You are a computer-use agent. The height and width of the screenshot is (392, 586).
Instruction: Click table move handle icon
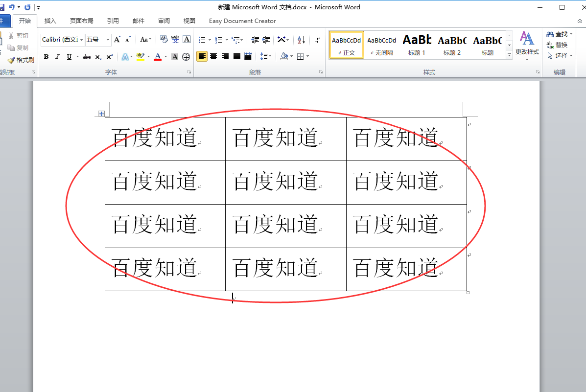pyautogui.click(x=101, y=114)
